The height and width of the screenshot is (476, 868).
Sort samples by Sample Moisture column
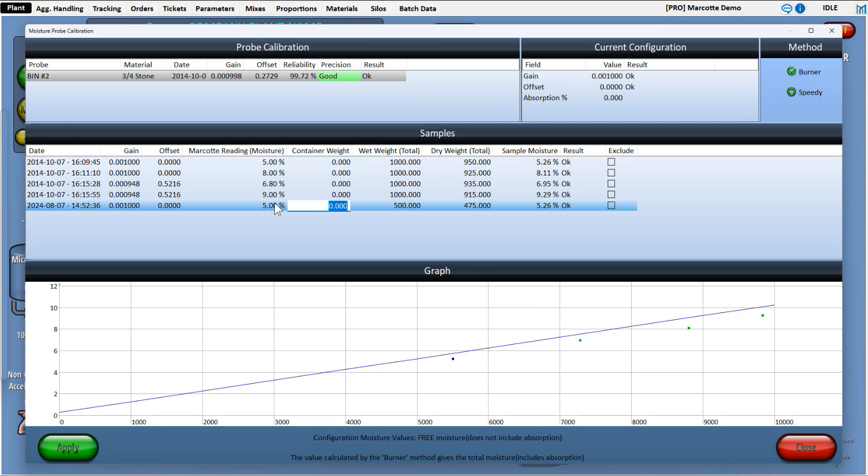coord(529,151)
